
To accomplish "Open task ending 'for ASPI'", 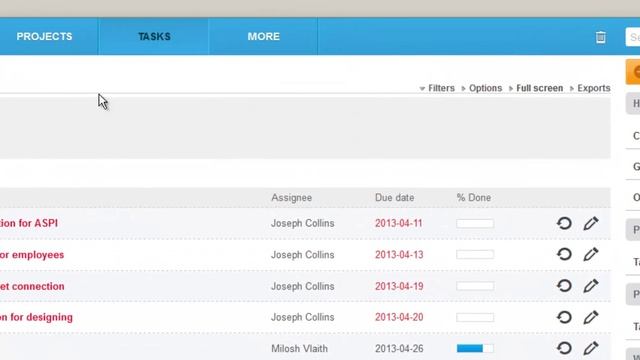I will (29, 223).
